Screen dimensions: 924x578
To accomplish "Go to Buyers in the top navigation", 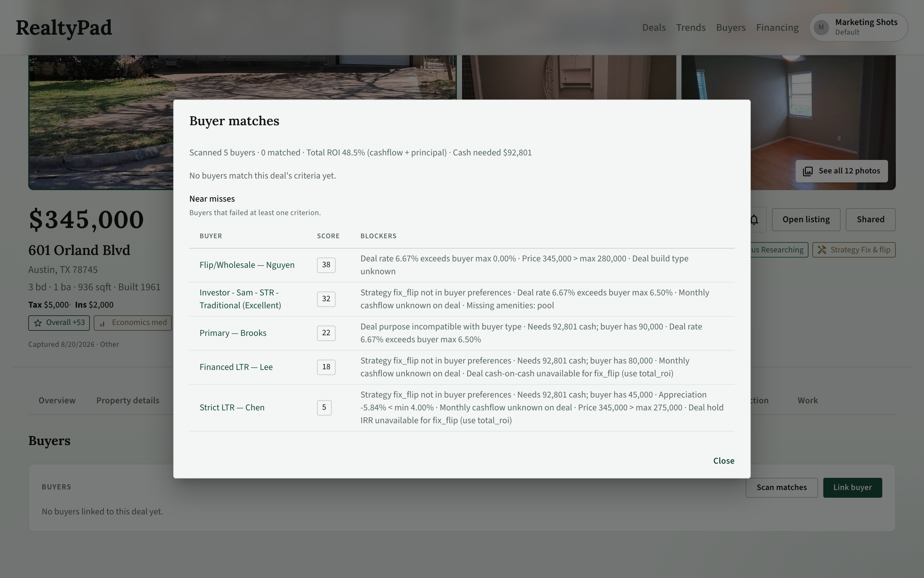I will tap(731, 28).
